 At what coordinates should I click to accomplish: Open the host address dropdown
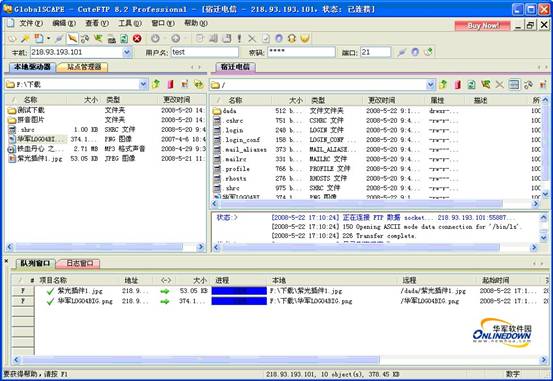coord(127,53)
